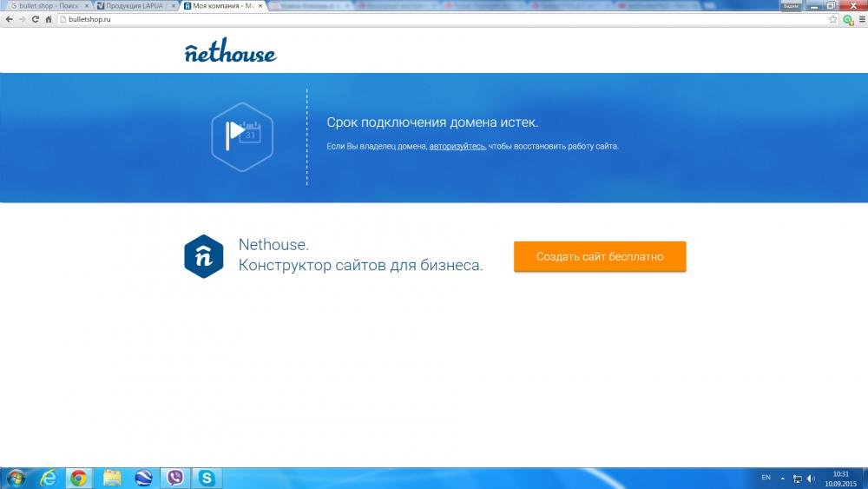Click the browser home icon
Viewport: 868px width, 489px height.
pos(49,19)
